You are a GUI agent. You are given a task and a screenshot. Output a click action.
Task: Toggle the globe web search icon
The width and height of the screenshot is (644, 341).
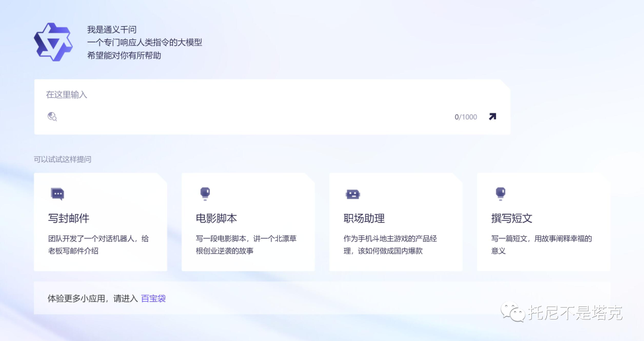click(x=52, y=117)
